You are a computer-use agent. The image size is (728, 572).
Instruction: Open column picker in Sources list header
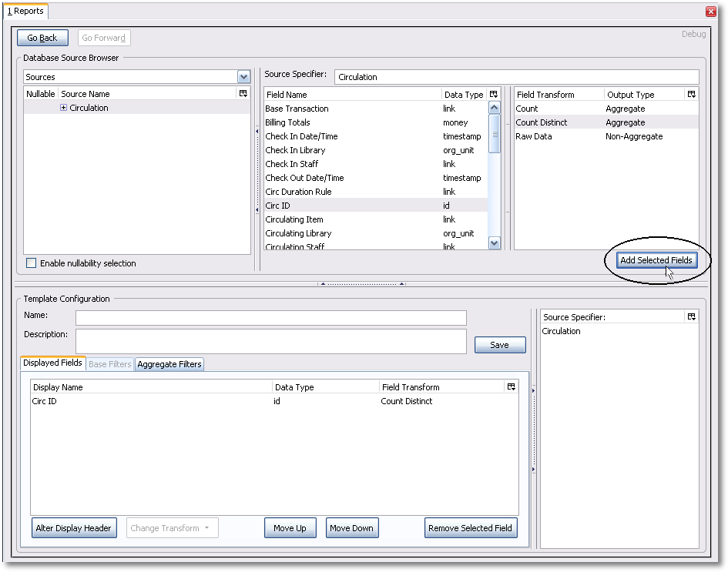coord(243,94)
